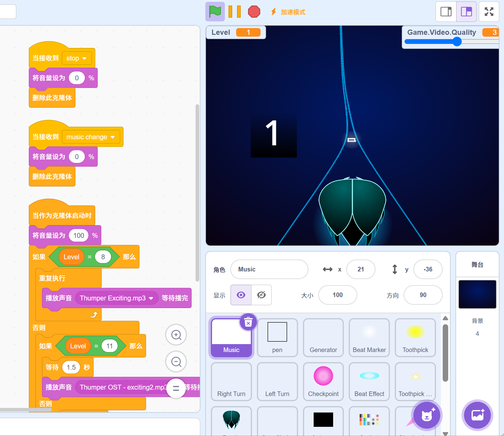Select the Checkpoint sprite

click(323, 381)
